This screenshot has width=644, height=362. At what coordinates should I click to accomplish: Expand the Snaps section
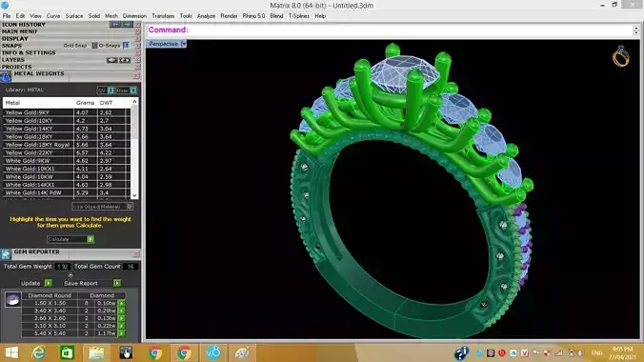click(x=12, y=46)
